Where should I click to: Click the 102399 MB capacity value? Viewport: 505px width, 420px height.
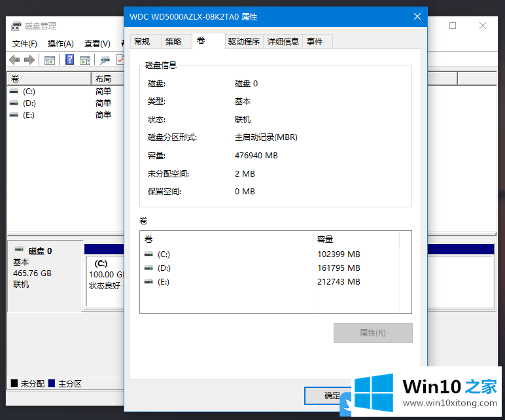(x=338, y=254)
